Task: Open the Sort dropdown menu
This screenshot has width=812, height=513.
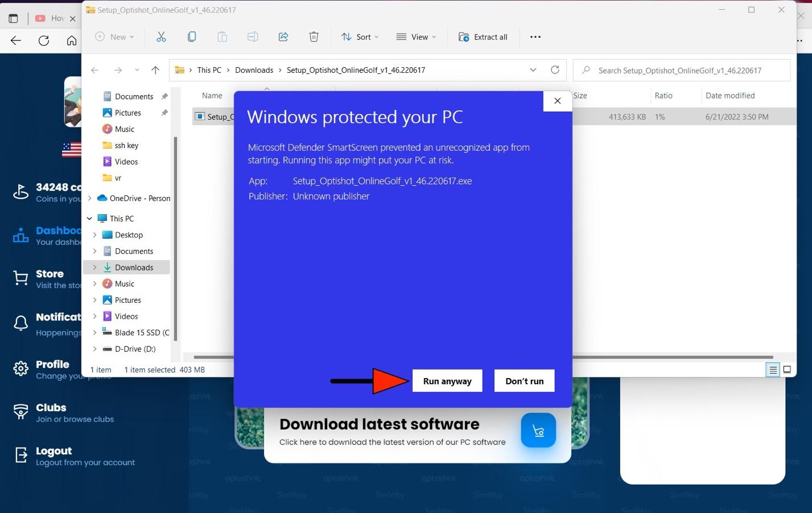Action: pos(360,37)
